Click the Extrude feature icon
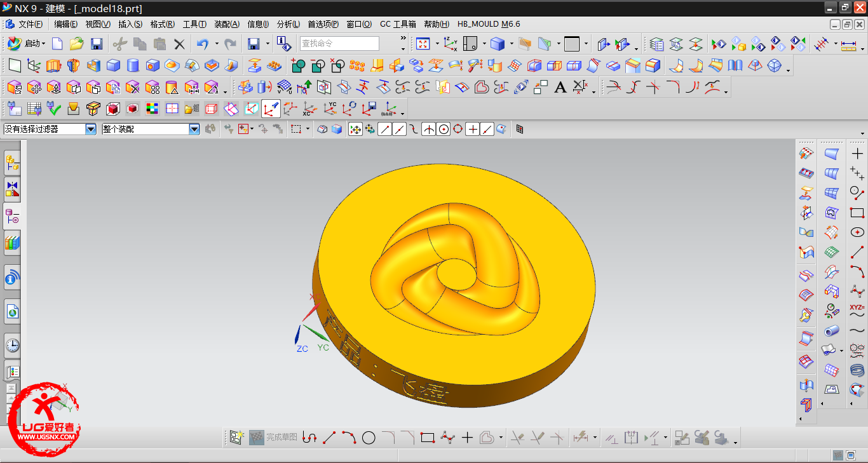The image size is (868, 463). 54,65
